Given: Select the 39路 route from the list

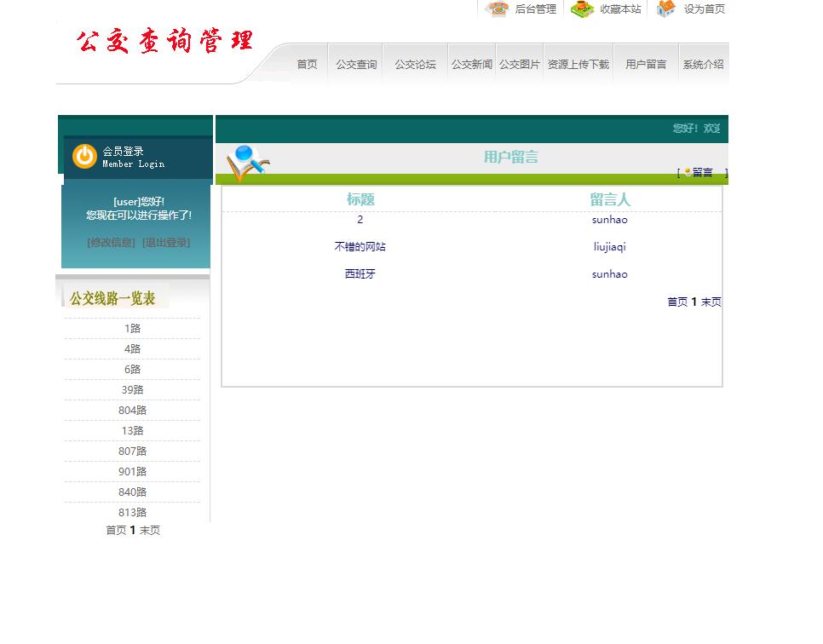Looking at the screenshot, I should [132, 390].
